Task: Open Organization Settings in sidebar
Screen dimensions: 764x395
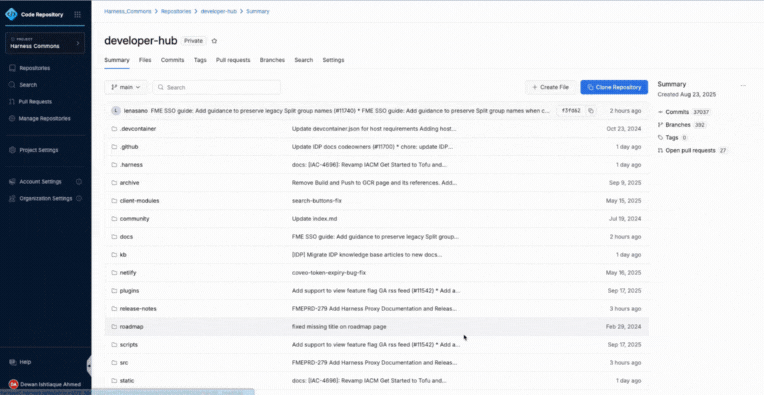Action: tap(46, 198)
